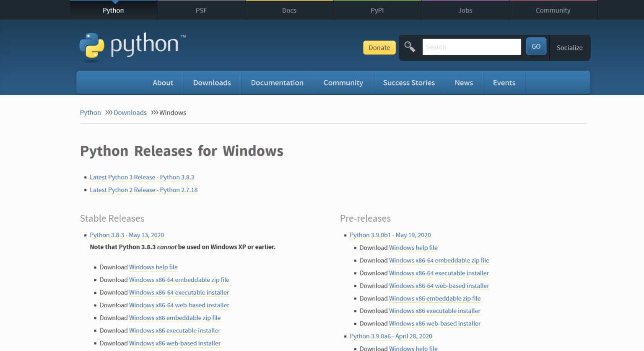Open the About menu

coord(163,83)
